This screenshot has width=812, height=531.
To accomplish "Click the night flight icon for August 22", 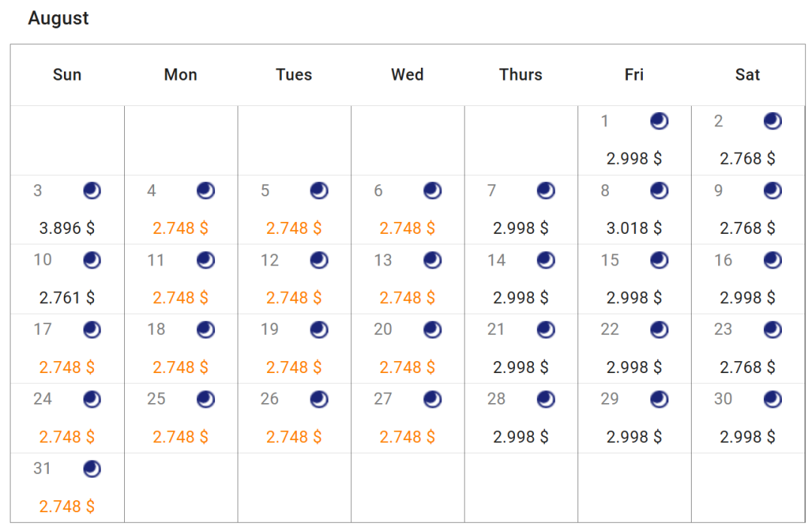I will click(659, 329).
